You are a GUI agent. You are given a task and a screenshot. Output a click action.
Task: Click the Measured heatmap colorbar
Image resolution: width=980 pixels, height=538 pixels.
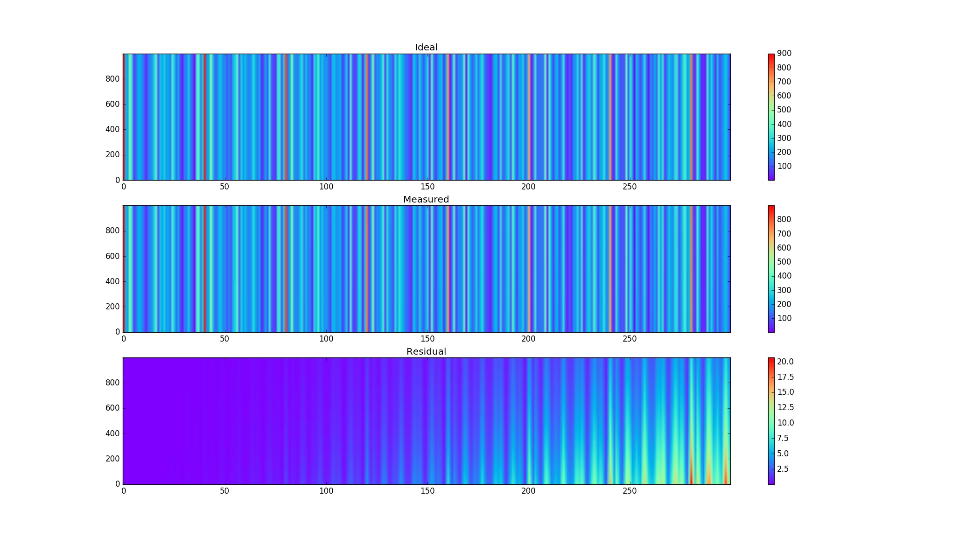point(771,269)
